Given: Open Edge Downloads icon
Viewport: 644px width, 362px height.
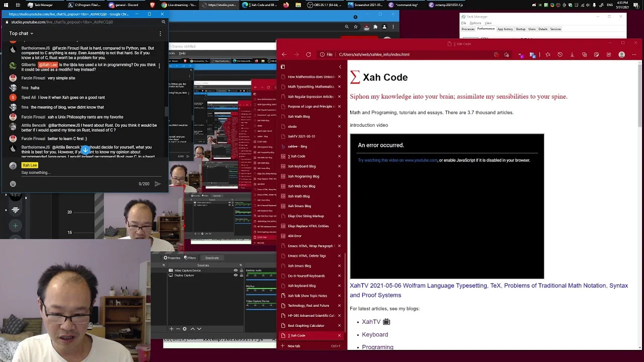Looking at the screenshot, I should [572, 54].
